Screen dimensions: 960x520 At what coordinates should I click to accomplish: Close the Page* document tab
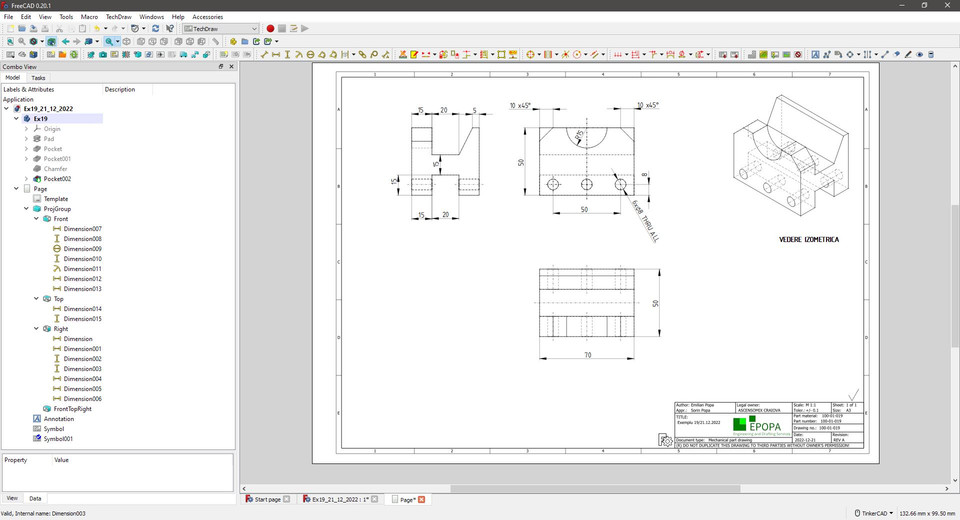[x=421, y=499]
